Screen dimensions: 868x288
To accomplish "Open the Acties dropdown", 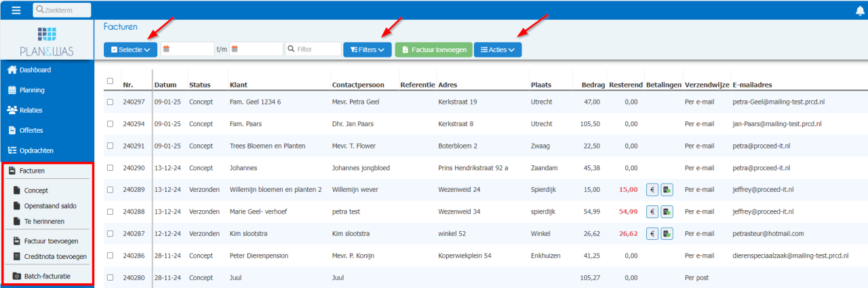I will pos(498,49).
